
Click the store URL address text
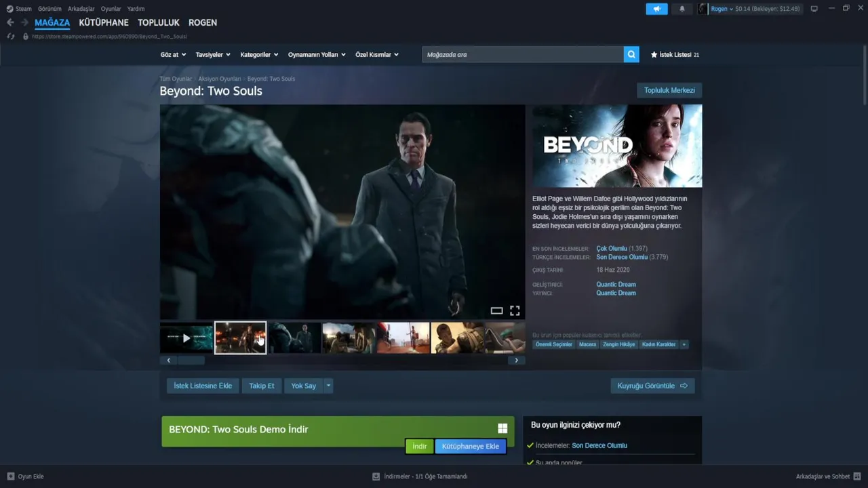(109, 36)
